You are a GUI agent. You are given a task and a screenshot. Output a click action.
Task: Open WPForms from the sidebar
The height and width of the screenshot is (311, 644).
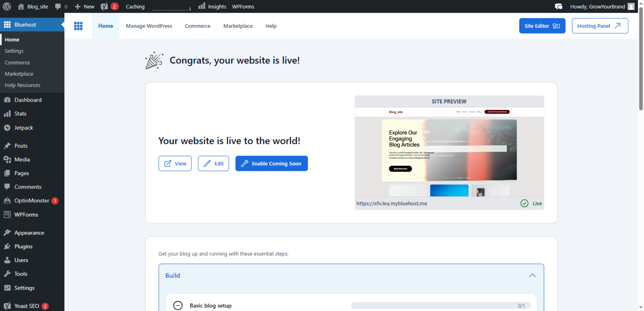point(26,214)
